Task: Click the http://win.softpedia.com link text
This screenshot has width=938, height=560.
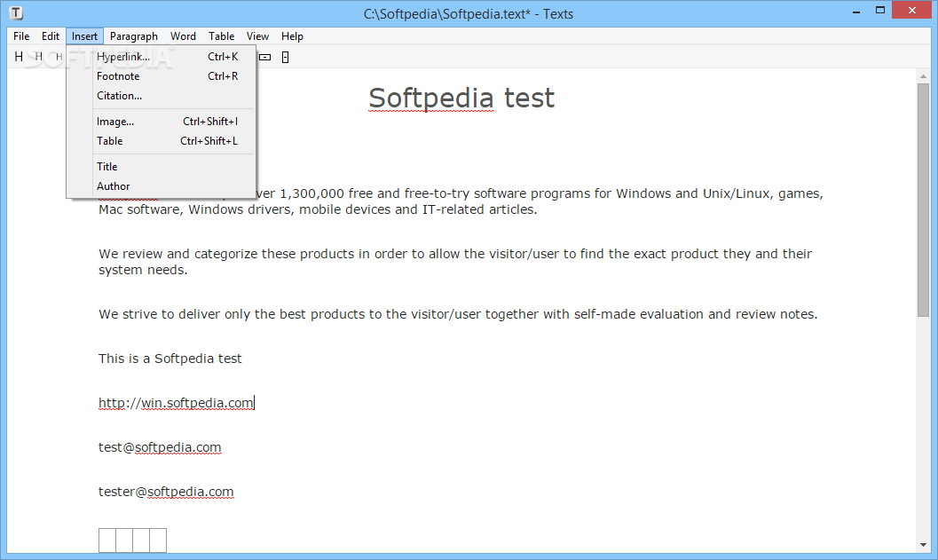Action: [176, 403]
